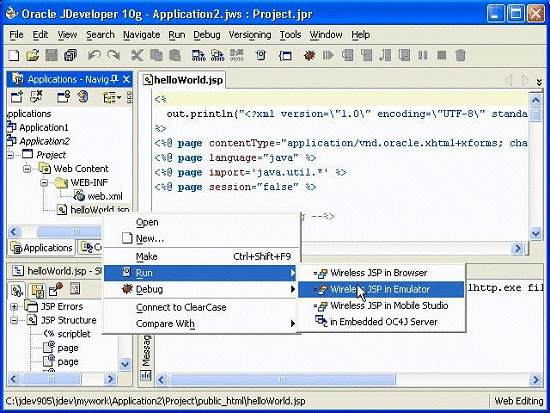550x413 pixels.
Task: Open the Compare With submenu arrow
Action: [x=292, y=324]
